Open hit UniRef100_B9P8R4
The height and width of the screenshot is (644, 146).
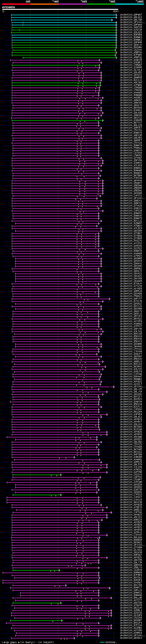coord(131,35)
